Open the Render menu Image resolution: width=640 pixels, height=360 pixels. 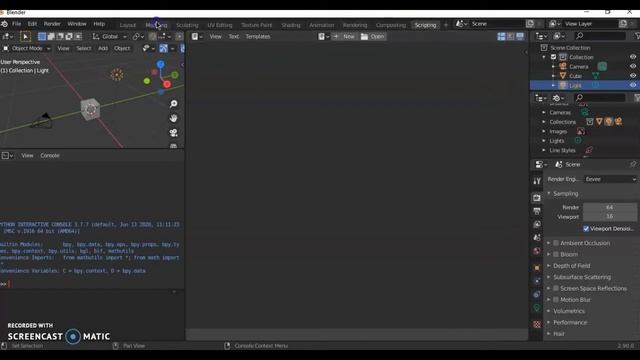pos(52,24)
